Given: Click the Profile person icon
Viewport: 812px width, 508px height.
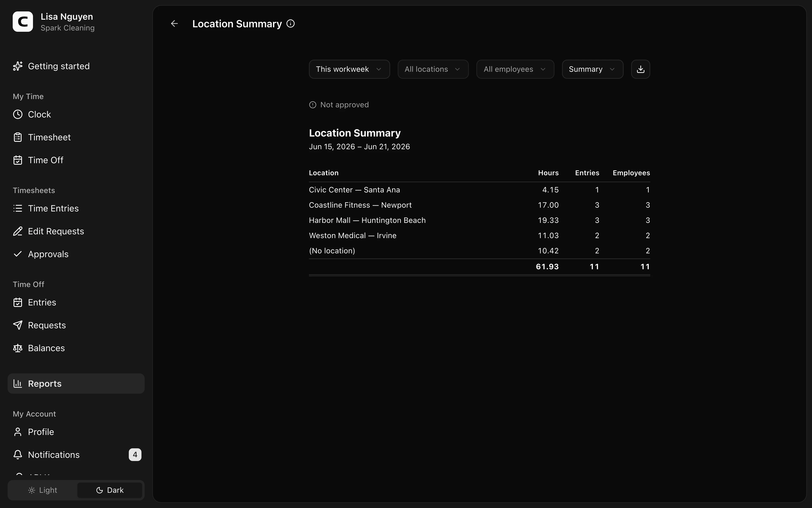Looking at the screenshot, I should click(x=18, y=432).
